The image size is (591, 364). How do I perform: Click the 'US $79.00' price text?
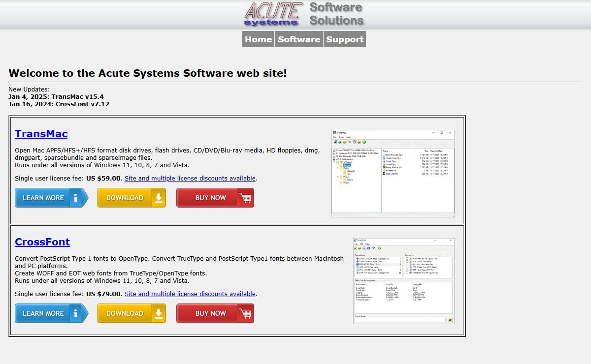tap(103, 294)
